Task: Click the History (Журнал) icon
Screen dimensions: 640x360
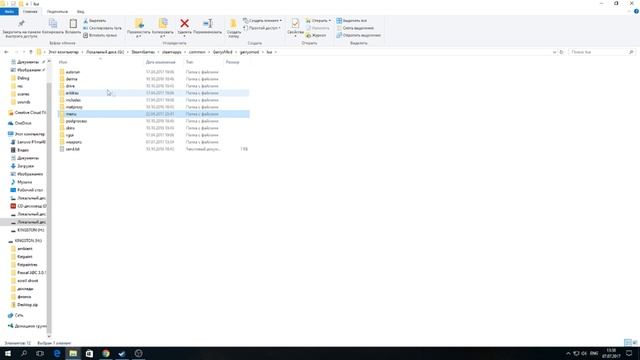Action: [309, 36]
